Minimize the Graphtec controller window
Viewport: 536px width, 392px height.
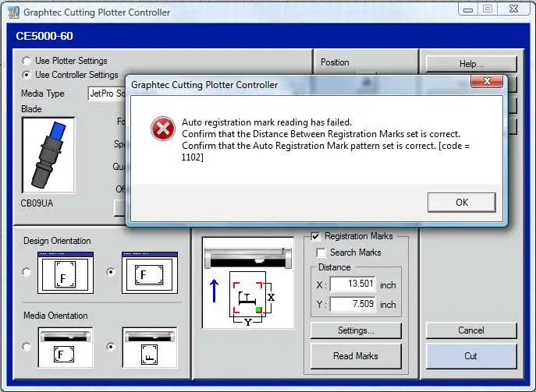click(468, 9)
